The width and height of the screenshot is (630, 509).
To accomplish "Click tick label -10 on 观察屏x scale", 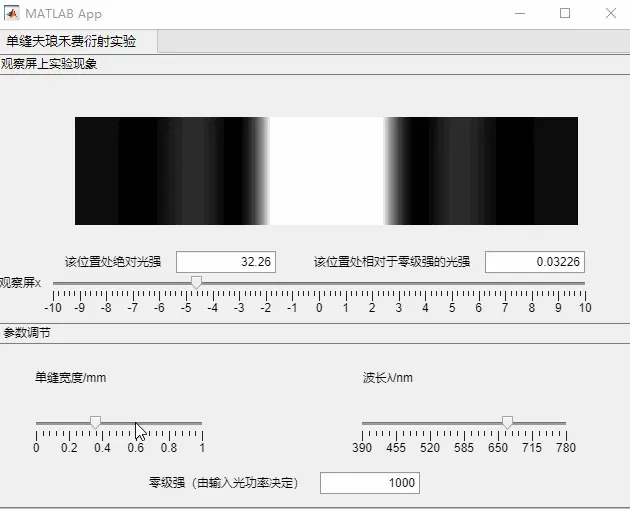I will [53, 308].
